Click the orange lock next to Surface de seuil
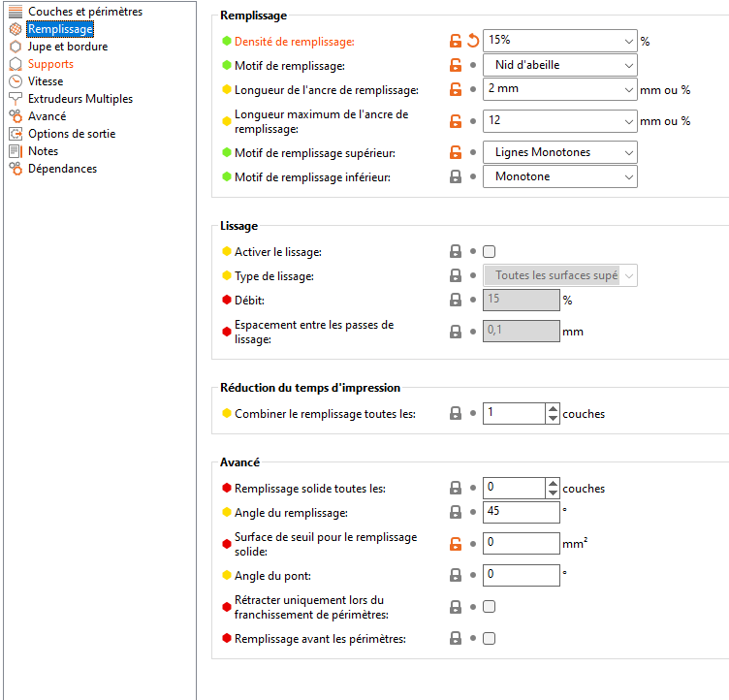Image resolution: width=729 pixels, height=700 pixels. click(x=455, y=543)
